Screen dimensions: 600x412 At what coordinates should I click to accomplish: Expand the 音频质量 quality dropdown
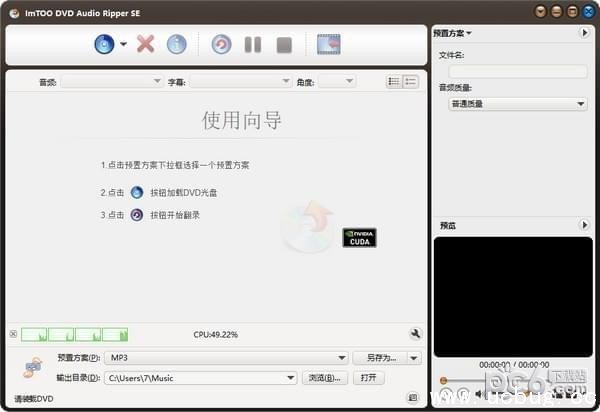click(x=517, y=104)
